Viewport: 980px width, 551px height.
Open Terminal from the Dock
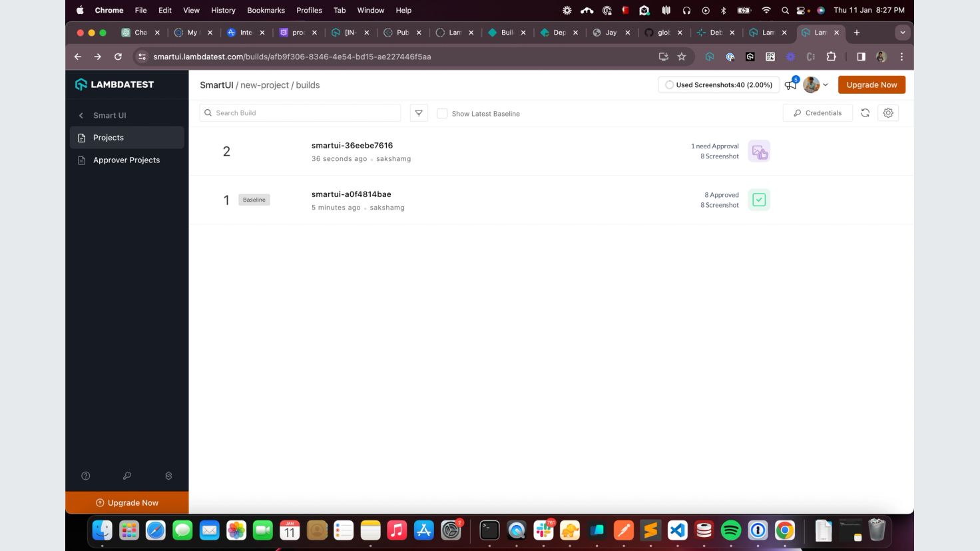(489, 530)
